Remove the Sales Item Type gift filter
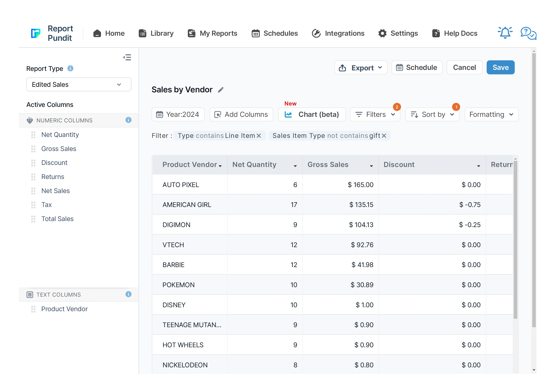This screenshot has height=392, width=555. click(x=384, y=136)
